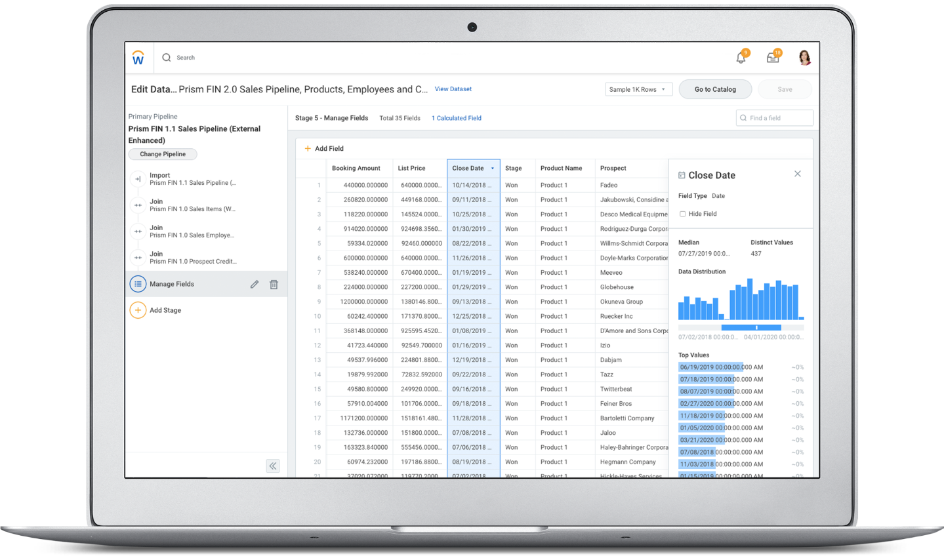Close the Close Date field panel
The width and height of the screenshot is (944, 560).
797,173
